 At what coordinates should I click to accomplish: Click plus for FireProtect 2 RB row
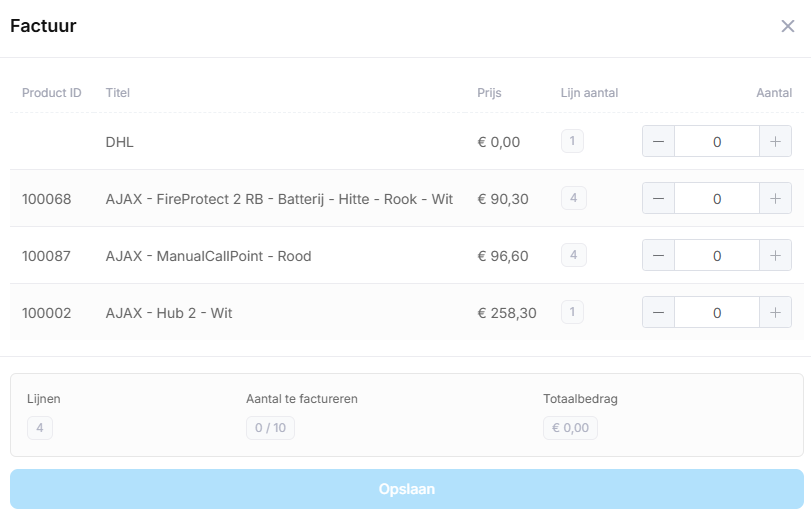775,199
